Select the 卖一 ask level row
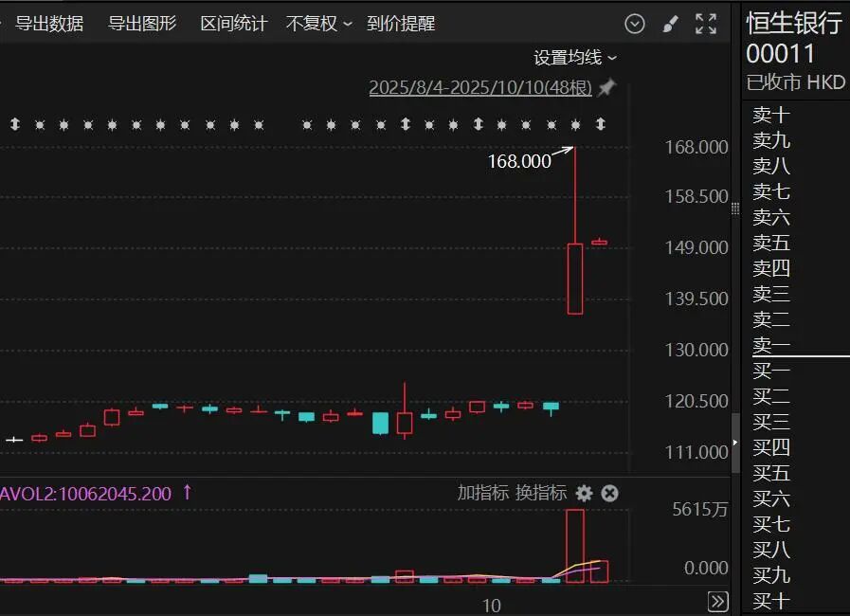Viewport: 850px width, 616px height. coord(770,345)
